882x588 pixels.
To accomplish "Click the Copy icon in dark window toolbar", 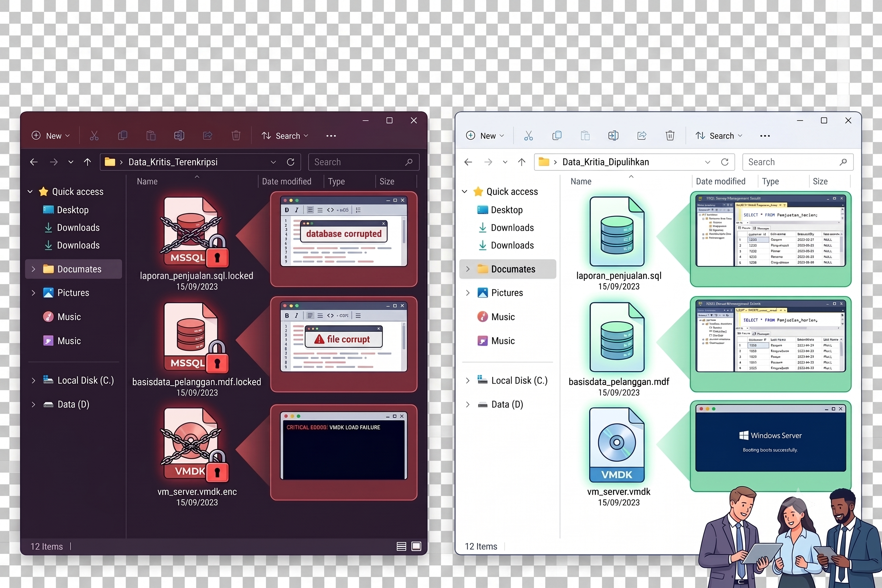I will pyautogui.click(x=123, y=135).
